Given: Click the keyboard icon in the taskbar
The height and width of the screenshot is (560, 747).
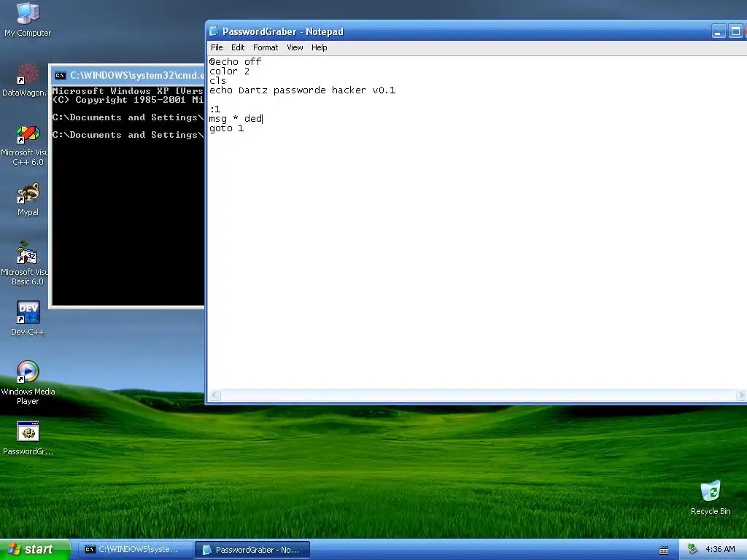Looking at the screenshot, I should point(664,550).
